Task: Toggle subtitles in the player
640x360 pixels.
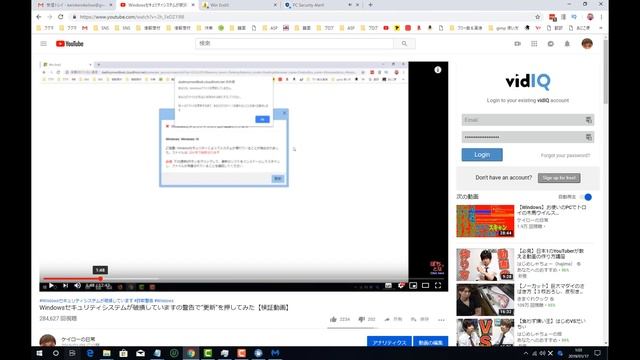Action: [x=388, y=286]
